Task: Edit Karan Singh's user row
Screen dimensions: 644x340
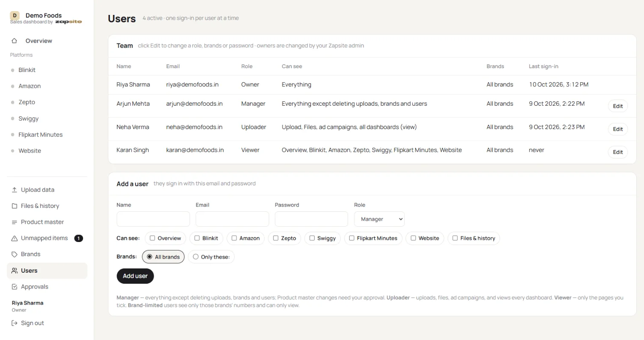Action: (x=618, y=152)
